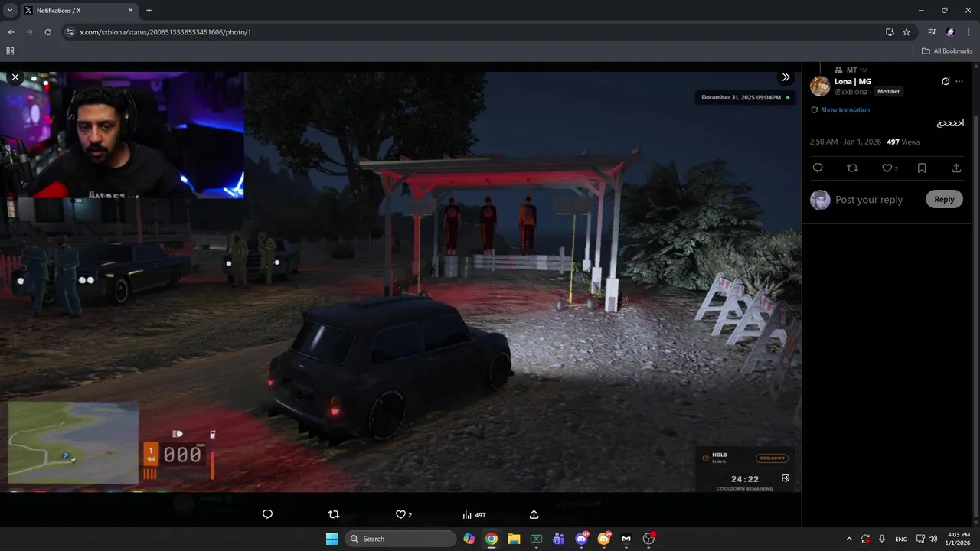Select the Notifications / X tab
Viewport: 980px width, 551px height.
pos(80,11)
